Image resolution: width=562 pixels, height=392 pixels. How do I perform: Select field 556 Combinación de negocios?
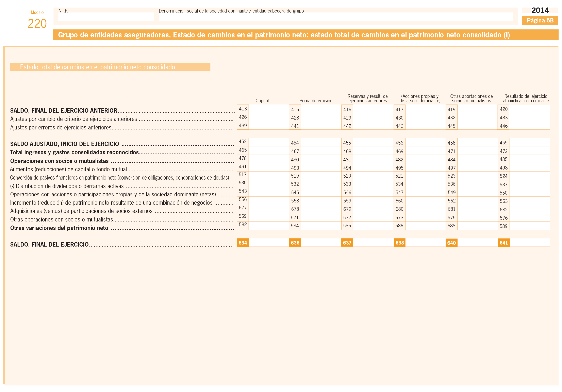click(x=269, y=200)
